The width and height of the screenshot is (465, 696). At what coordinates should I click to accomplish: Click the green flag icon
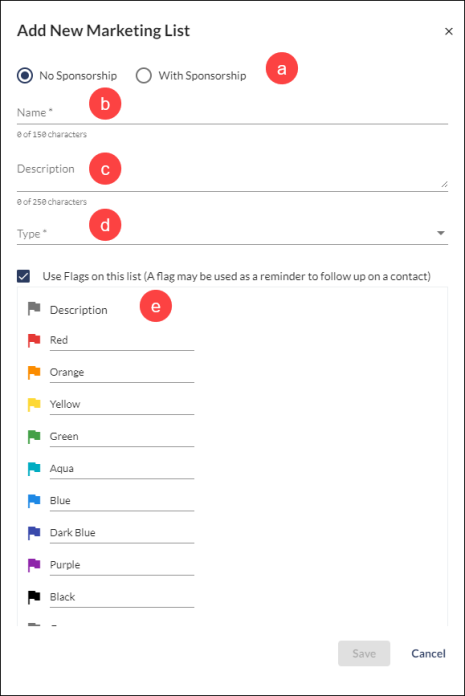tap(34, 437)
